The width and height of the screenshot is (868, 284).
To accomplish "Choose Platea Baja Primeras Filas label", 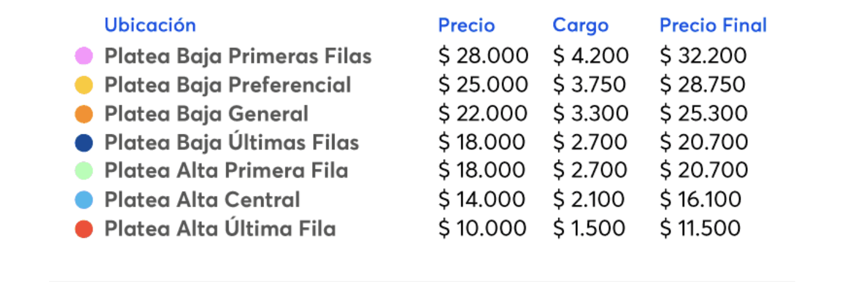I will click(x=238, y=56).
